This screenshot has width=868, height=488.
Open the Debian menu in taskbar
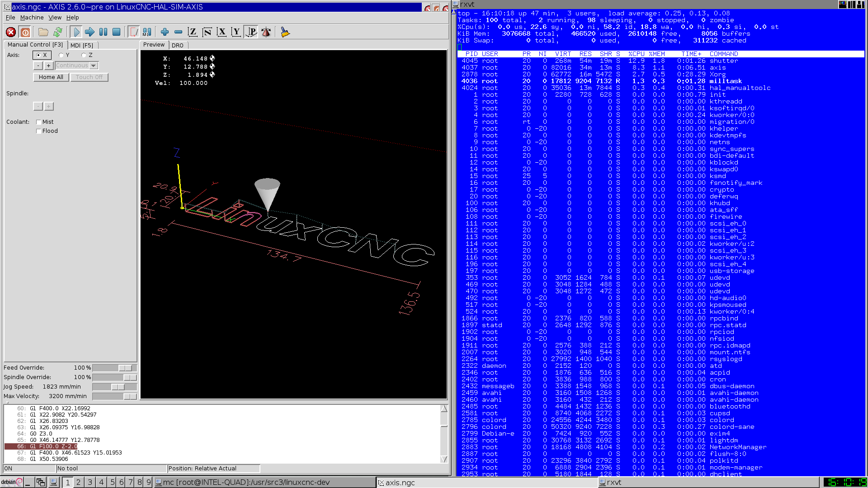point(11,482)
